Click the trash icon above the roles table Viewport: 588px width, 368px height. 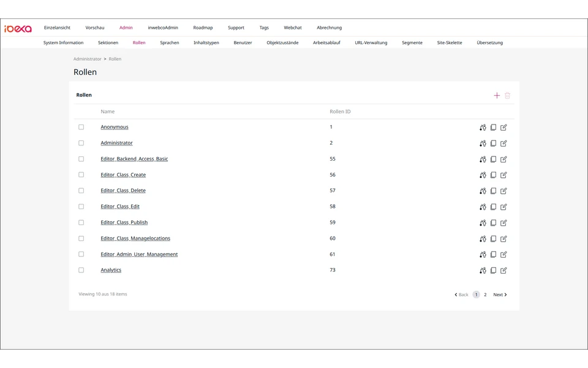pyautogui.click(x=508, y=96)
